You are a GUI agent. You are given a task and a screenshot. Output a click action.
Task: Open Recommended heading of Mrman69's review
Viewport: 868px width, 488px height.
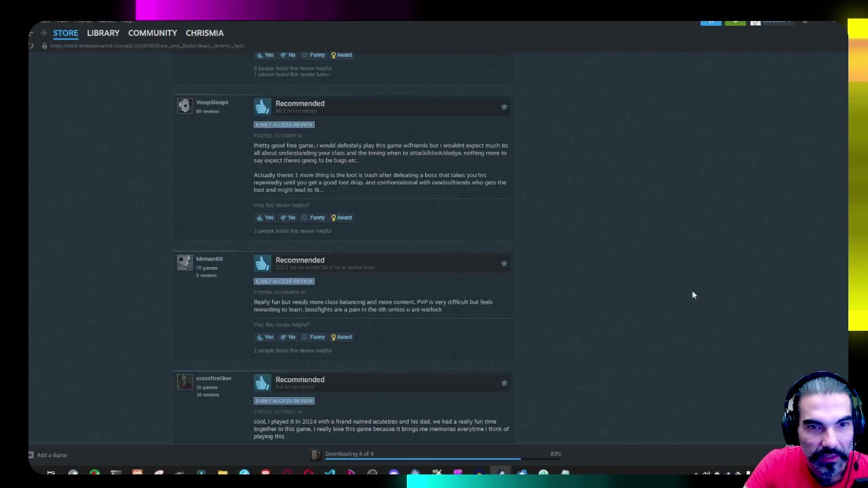[300, 260]
